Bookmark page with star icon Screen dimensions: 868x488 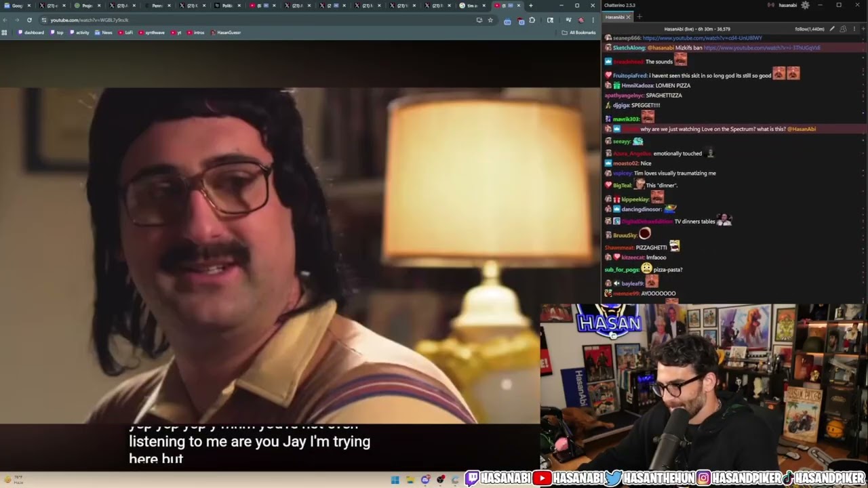(490, 20)
